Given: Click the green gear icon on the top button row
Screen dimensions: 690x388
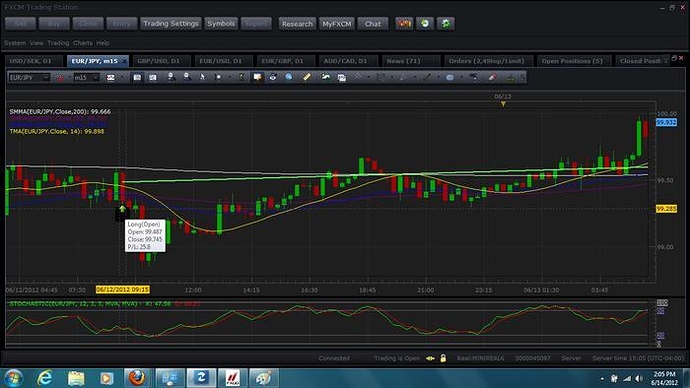Looking at the screenshot, I should pos(446,23).
